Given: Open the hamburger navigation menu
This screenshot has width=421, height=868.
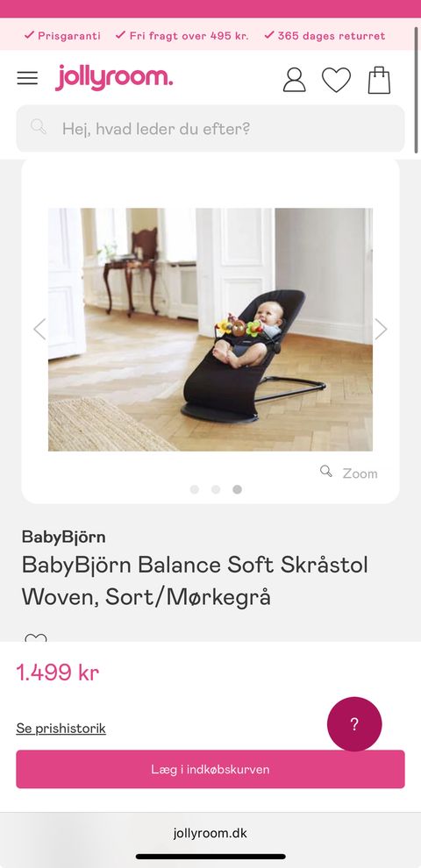Looking at the screenshot, I should pyautogui.click(x=27, y=78).
